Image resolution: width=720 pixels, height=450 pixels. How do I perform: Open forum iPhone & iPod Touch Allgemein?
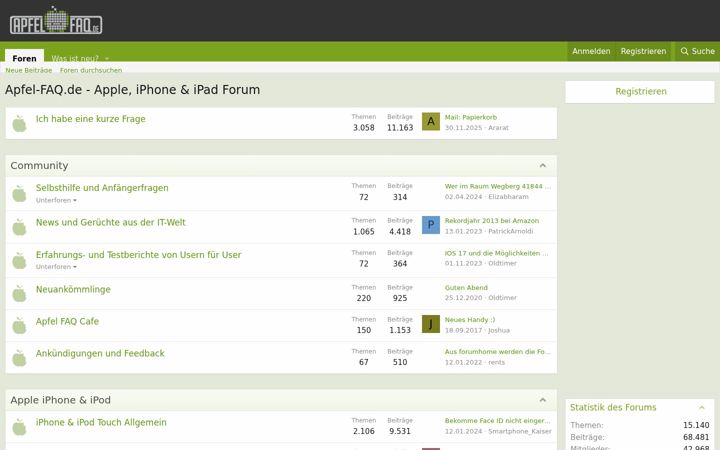(x=101, y=422)
